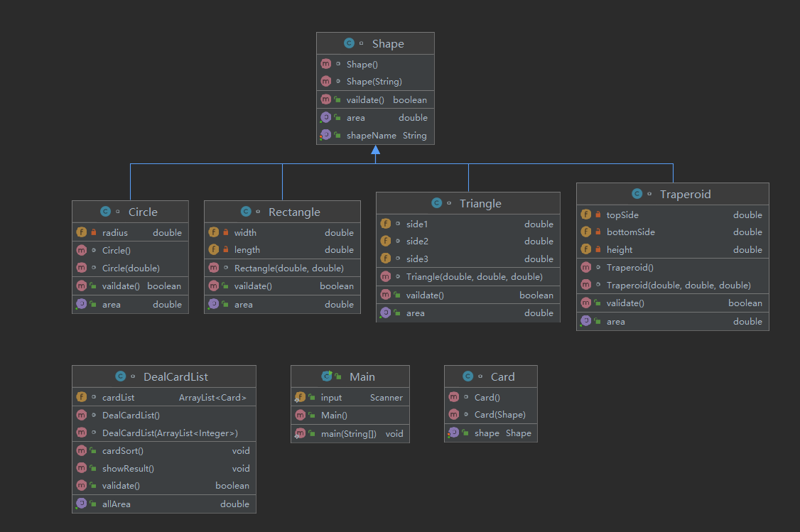The width and height of the screenshot is (800, 532).
Task: Click the method icon of Traperoid validate() row
Action: [x=586, y=303]
